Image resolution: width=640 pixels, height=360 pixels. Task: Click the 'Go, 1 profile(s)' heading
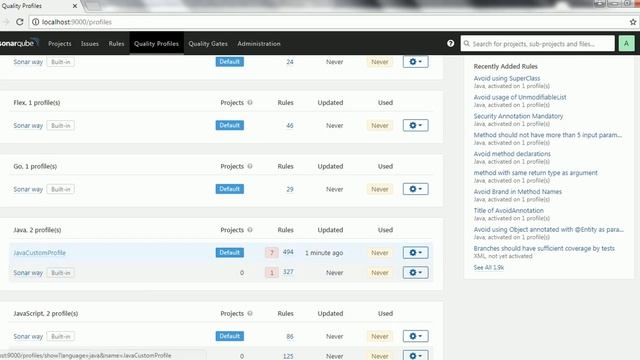[35, 166]
